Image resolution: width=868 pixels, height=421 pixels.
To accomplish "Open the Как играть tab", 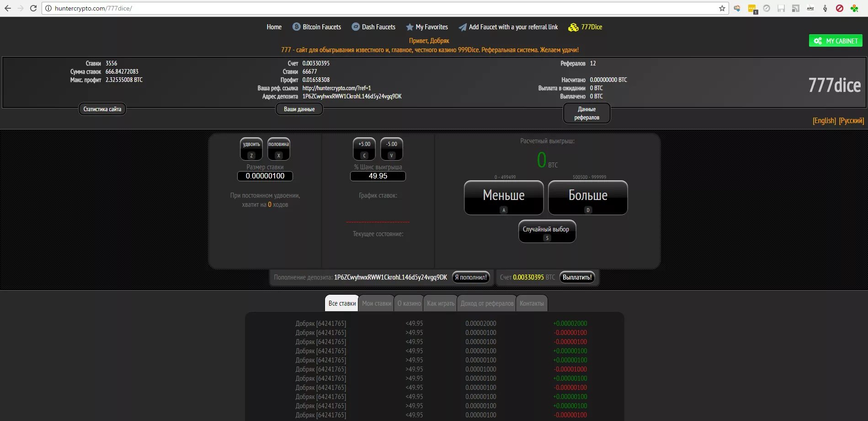I will [x=441, y=303].
